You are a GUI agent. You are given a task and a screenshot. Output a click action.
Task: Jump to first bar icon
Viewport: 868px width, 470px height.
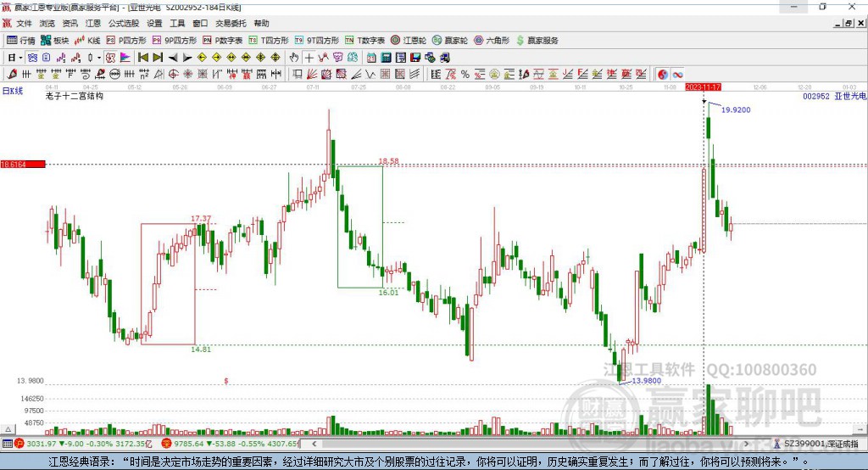pos(142,58)
